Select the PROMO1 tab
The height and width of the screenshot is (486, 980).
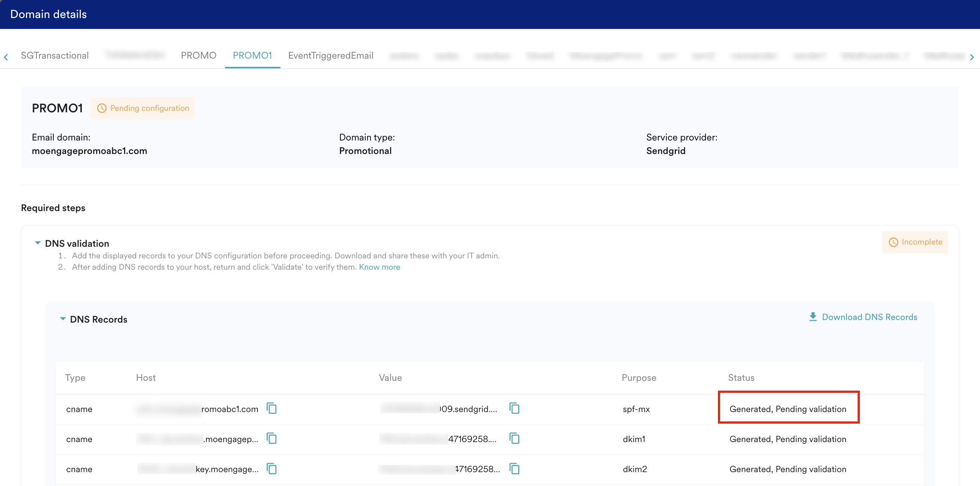click(x=252, y=56)
